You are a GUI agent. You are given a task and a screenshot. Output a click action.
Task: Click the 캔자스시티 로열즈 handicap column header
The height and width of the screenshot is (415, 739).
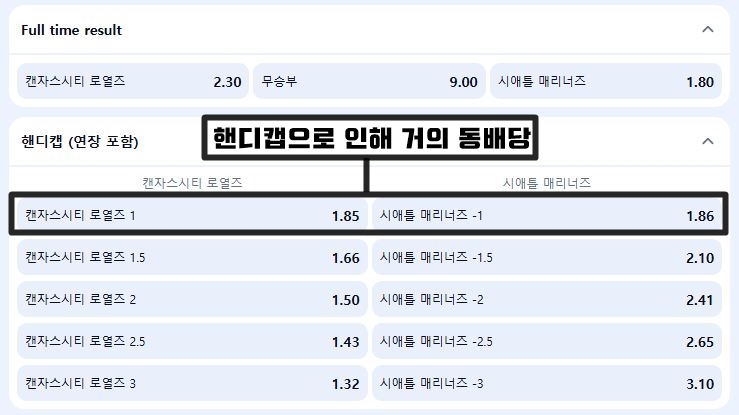192,183
